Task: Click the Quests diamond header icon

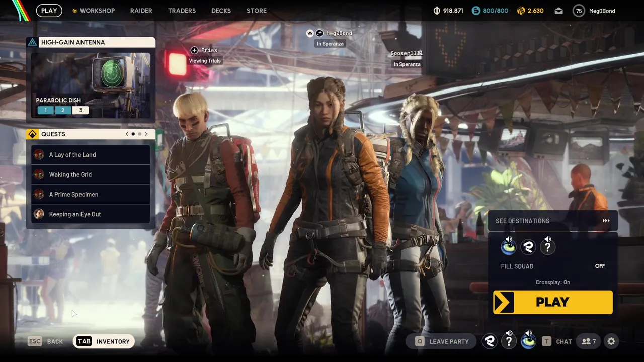Action: point(32,134)
